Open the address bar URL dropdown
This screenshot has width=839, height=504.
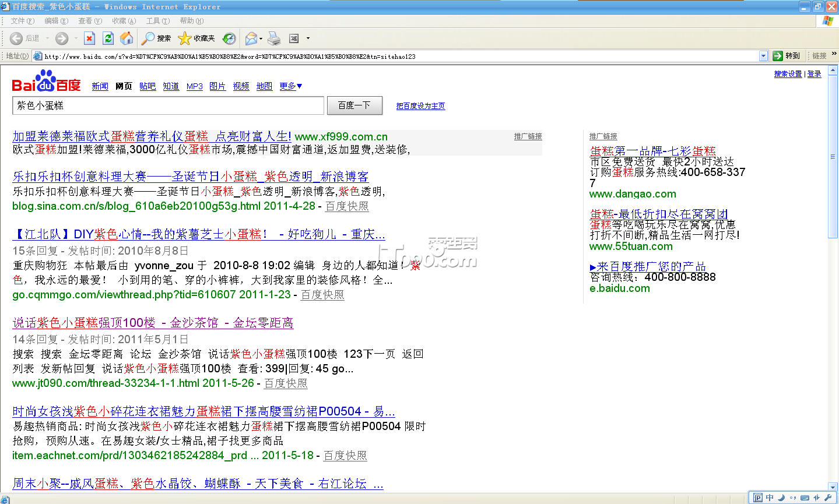pyautogui.click(x=764, y=56)
